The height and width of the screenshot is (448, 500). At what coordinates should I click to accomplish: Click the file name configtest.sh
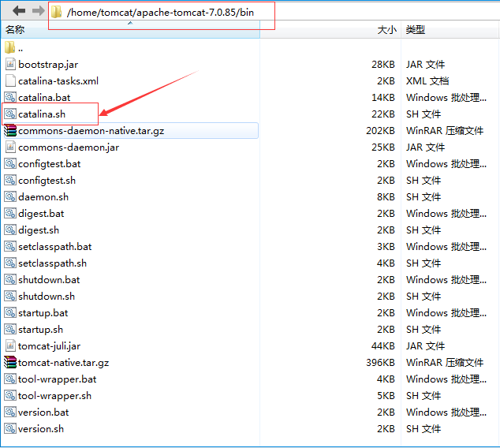pos(47,181)
